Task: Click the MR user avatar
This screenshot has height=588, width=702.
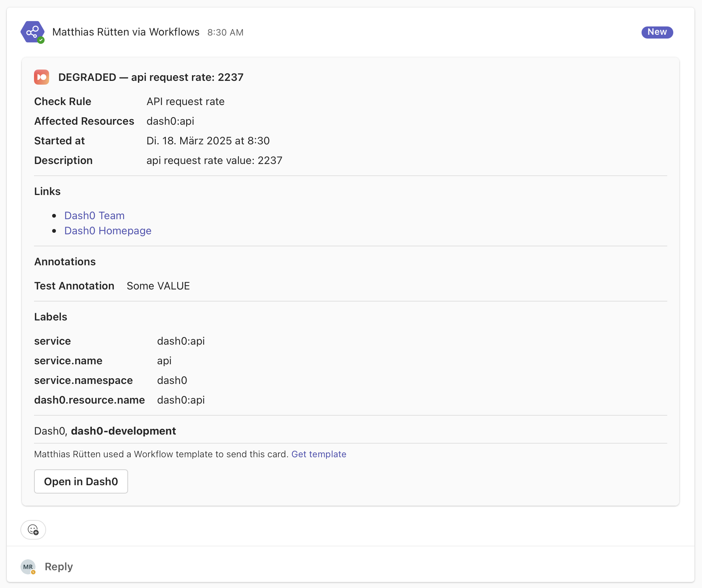Action: [28, 567]
